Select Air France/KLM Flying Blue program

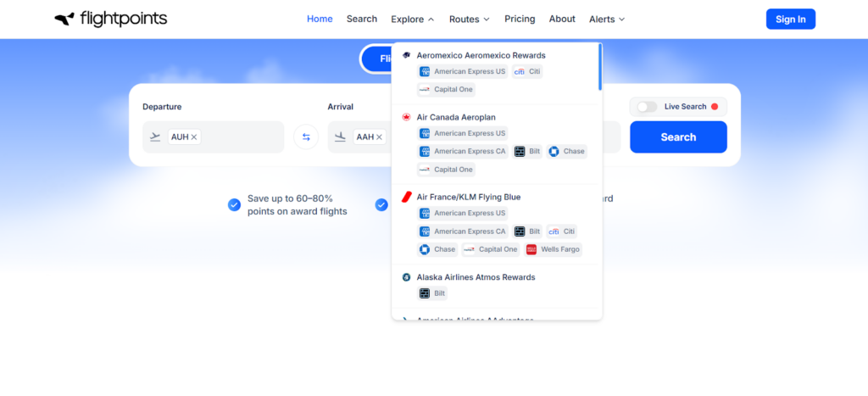tap(468, 198)
